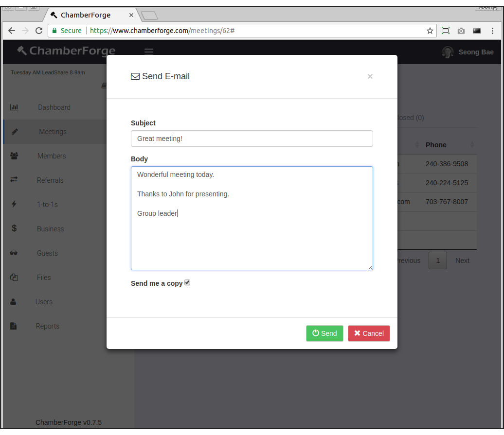This screenshot has height=435, width=504.
Task: Click the Business dollar sign icon
Action: [x=14, y=228]
